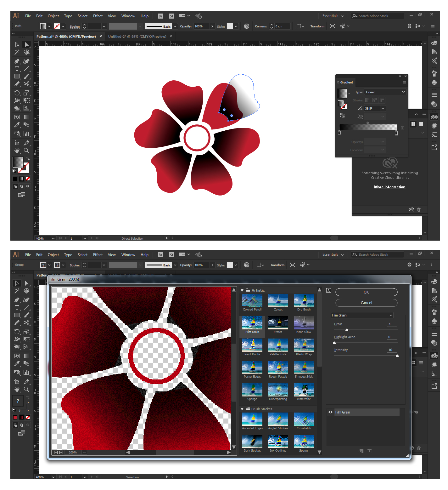The image size is (448, 490).
Task: Switch libraries panel to grid view, upper window
Action: point(413,124)
